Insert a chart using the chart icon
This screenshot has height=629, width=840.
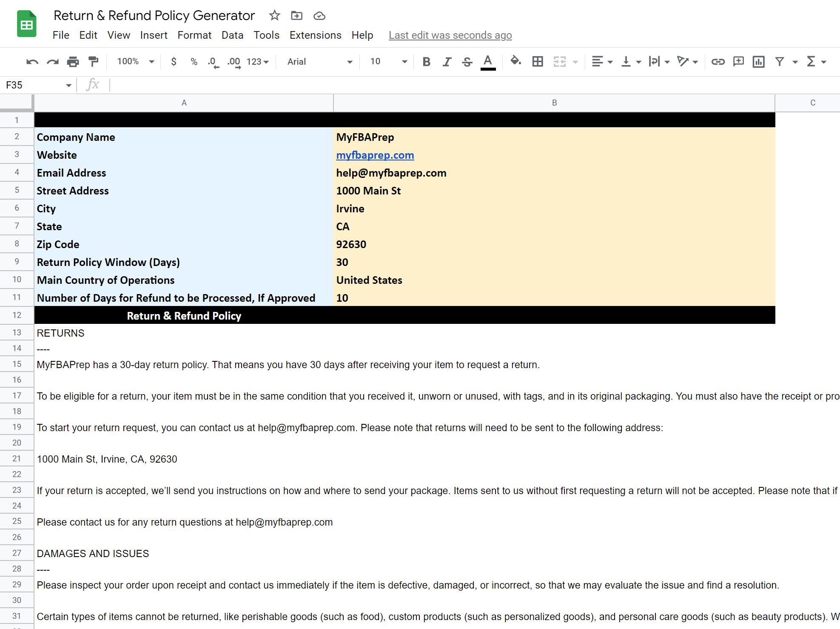pos(758,62)
